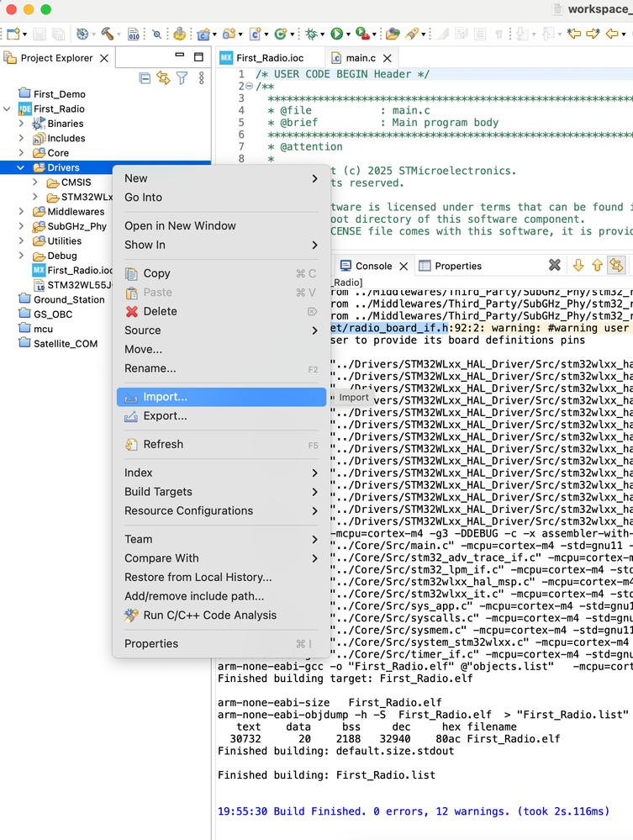Image resolution: width=633 pixels, height=840 pixels.
Task: Expand the SubGHz_Phy folder node
Action: [21, 226]
